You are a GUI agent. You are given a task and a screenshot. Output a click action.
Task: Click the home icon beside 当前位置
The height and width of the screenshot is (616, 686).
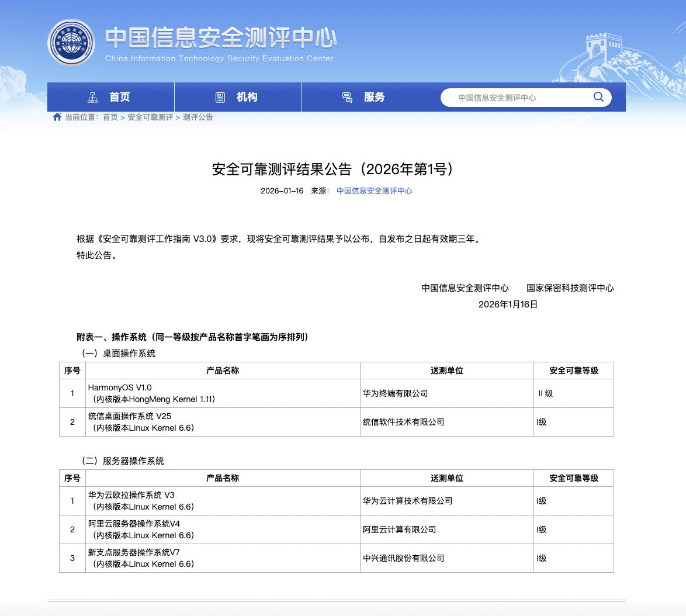click(57, 117)
